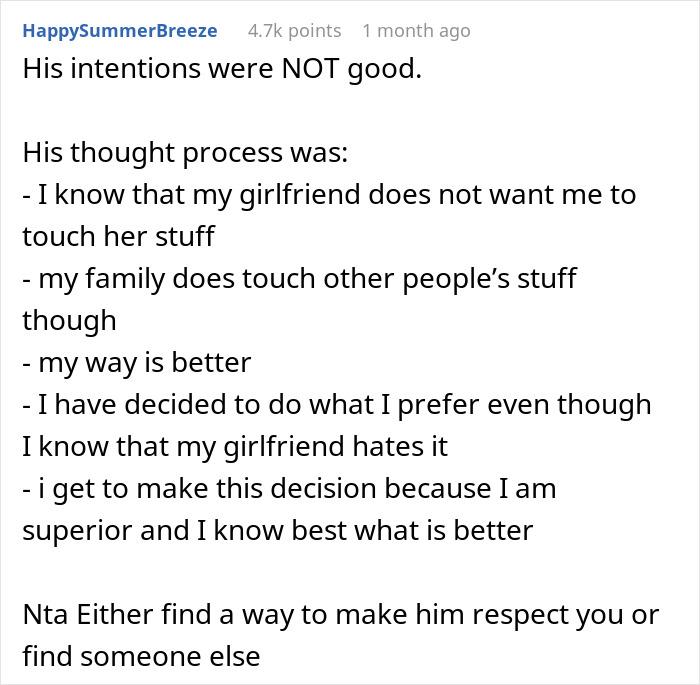Click the line starting "i get to make"
Screen dimensions: 700x685
click(x=289, y=490)
